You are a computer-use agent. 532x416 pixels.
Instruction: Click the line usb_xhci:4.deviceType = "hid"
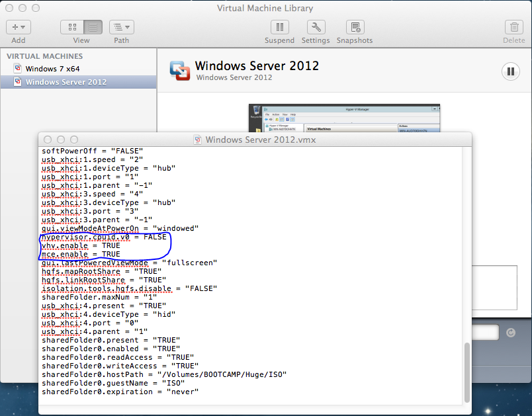[x=109, y=314]
